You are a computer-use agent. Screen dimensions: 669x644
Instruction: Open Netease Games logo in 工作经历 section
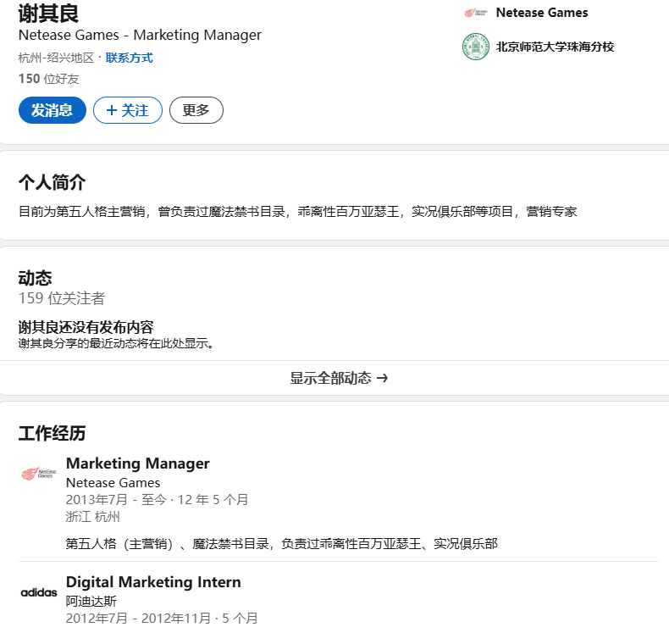39,474
